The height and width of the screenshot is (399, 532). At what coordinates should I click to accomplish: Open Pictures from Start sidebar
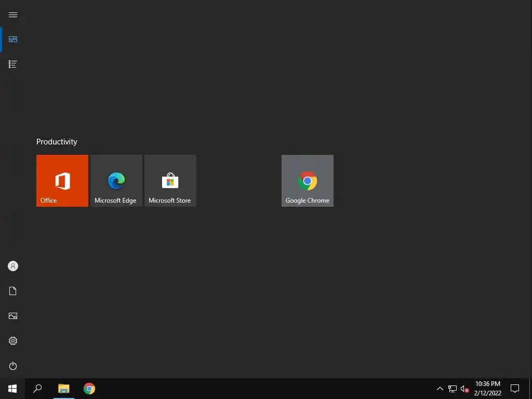click(x=13, y=316)
